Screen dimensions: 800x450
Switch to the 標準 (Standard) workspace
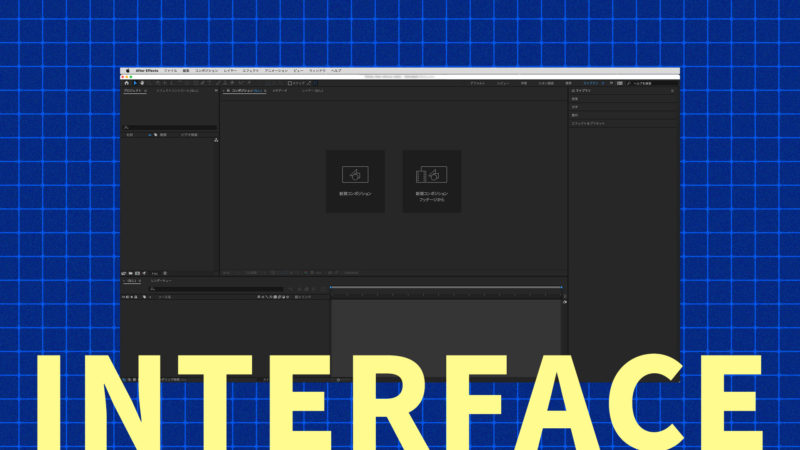point(568,83)
